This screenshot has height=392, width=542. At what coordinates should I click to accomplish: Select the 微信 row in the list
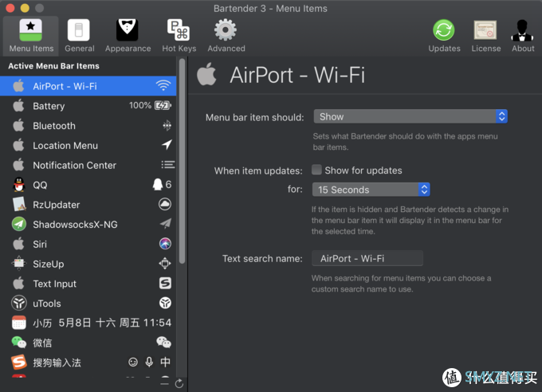point(88,343)
